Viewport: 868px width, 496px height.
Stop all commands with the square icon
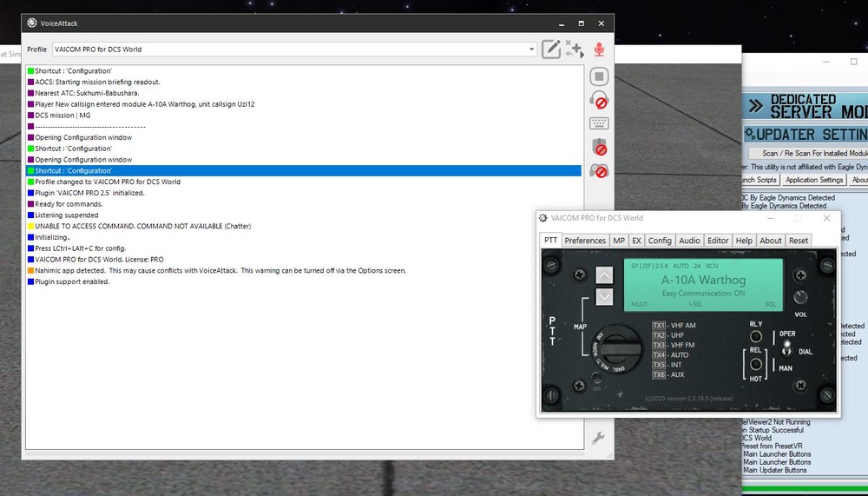click(599, 76)
